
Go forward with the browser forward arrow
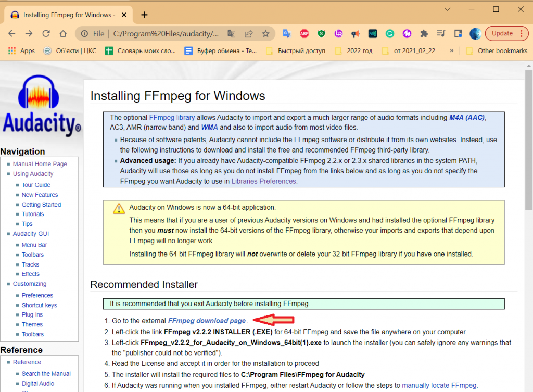click(29, 34)
